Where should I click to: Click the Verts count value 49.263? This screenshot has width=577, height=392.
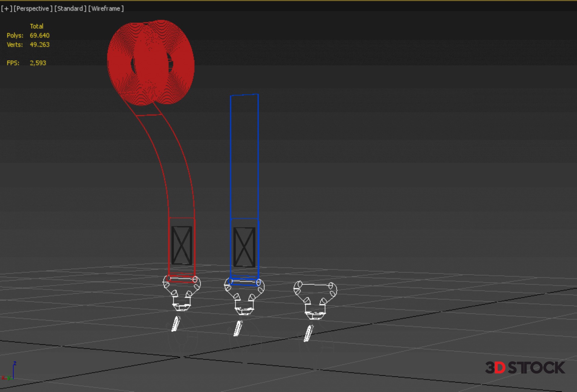point(39,45)
